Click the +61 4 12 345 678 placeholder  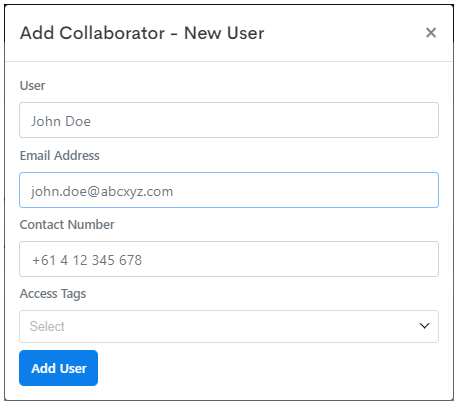[87, 260]
